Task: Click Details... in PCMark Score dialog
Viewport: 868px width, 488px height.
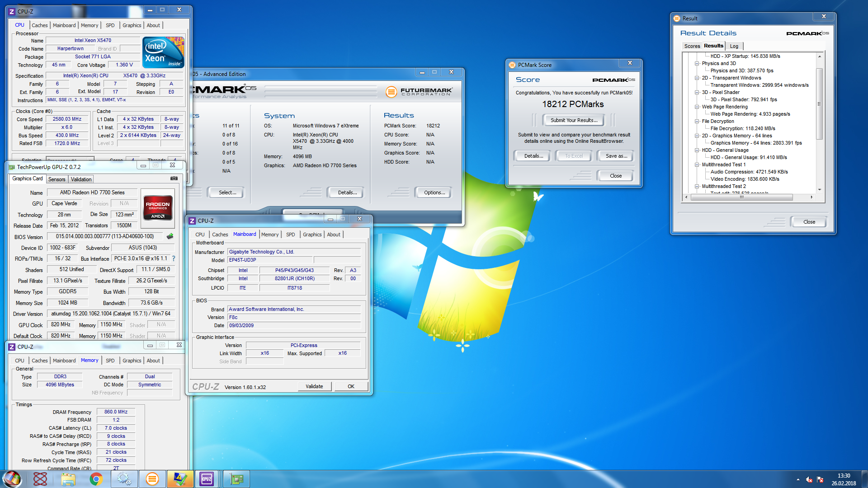Action: pos(533,156)
